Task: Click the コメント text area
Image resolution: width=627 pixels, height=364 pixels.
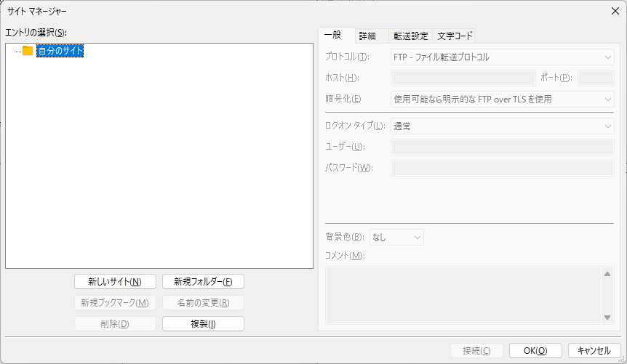Action: pos(463,295)
